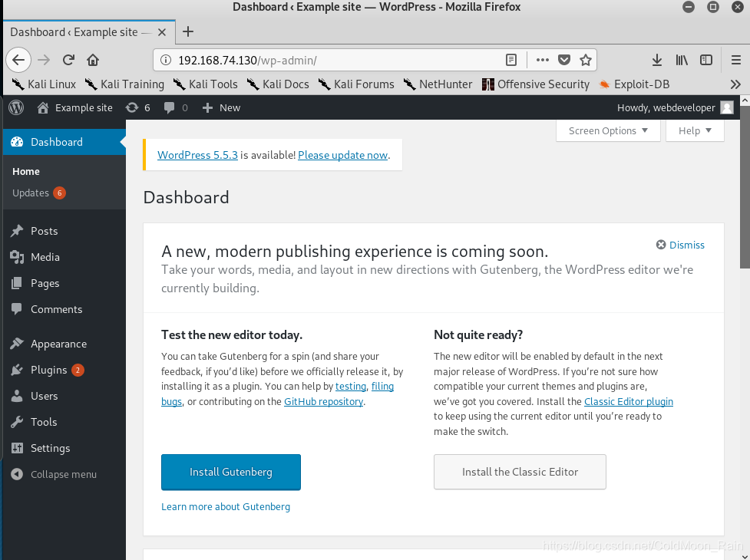
Task: Click Please update now link
Action: (342, 155)
